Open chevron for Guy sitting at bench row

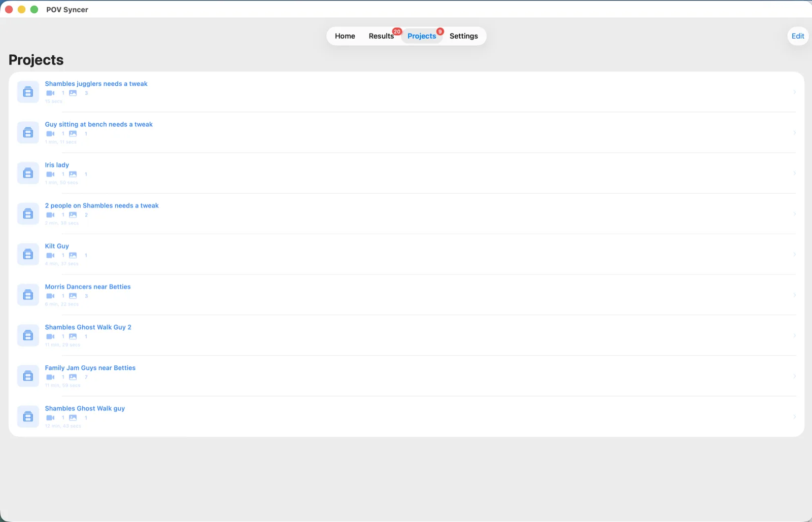tap(794, 132)
